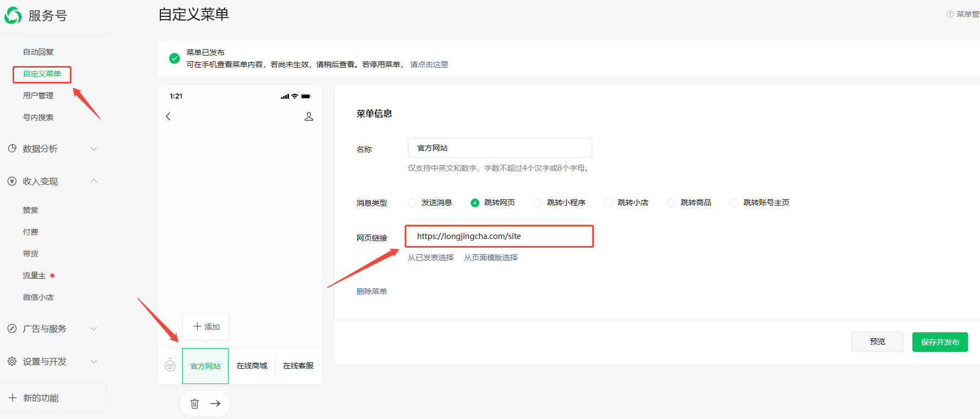Click the trash delete icon below phone preview
Viewport: 980px width, 419px height.
coord(195,404)
